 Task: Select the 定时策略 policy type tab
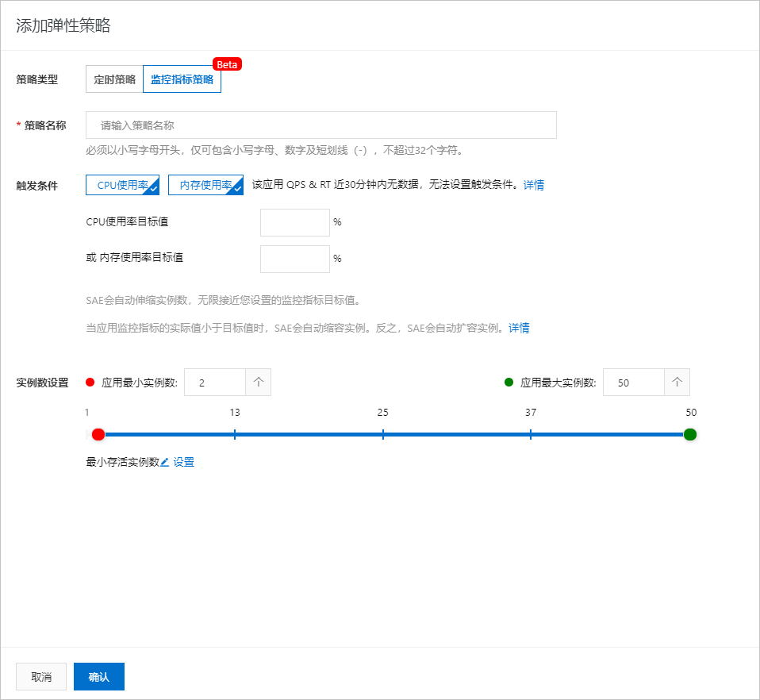click(114, 79)
